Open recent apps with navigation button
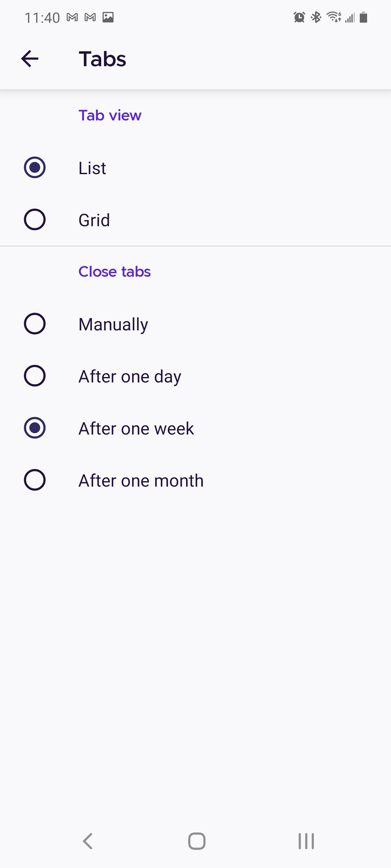Screen dimensions: 391x868 tap(305, 840)
